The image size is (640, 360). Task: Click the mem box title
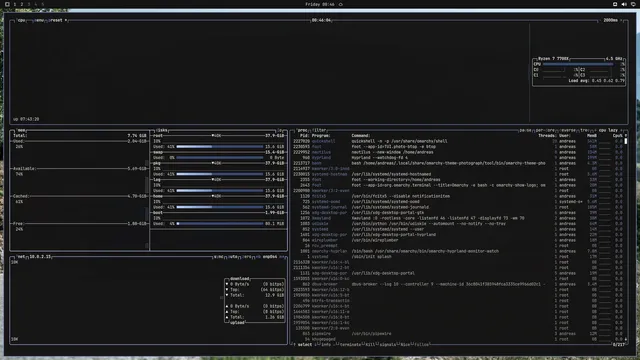(x=21, y=130)
